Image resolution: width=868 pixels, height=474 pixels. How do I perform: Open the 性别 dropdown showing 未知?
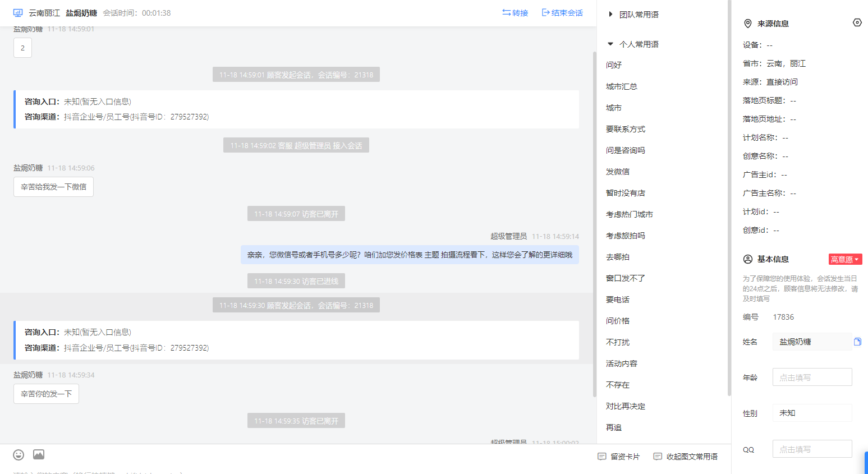point(812,413)
